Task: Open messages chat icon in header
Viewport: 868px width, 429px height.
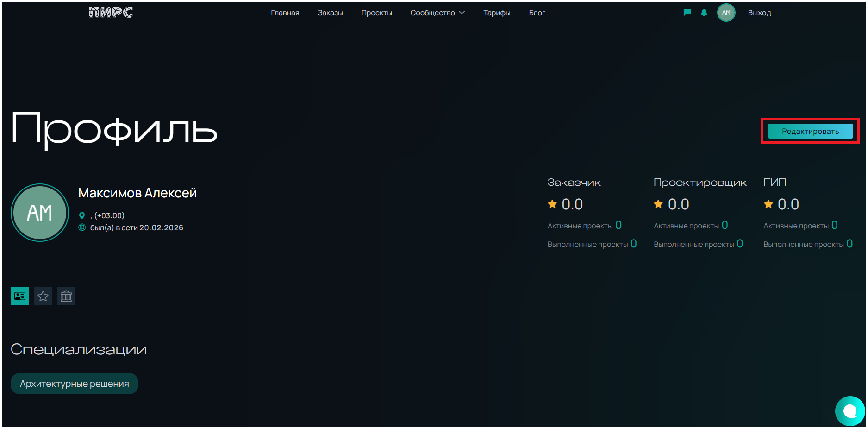Action: (x=687, y=13)
